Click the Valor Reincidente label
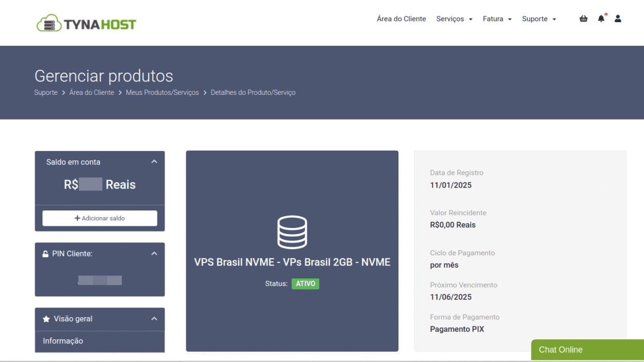This screenshot has width=644, height=362. (x=458, y=212)
